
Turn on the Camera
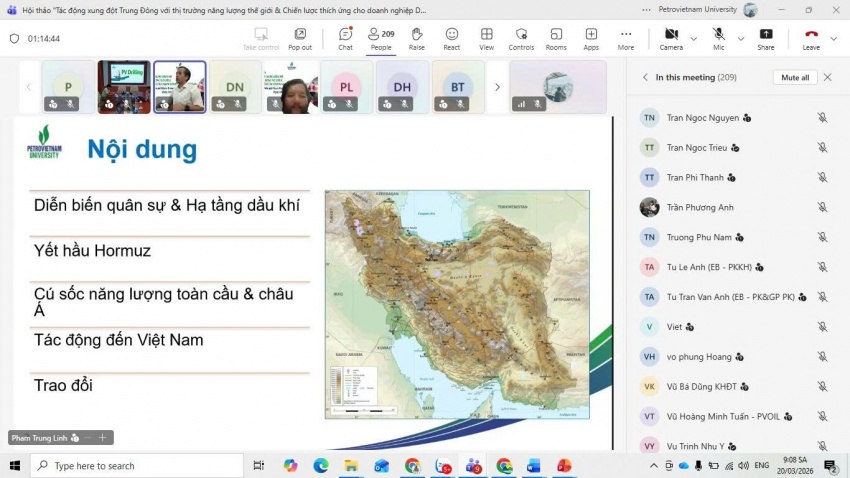(670, 38)
